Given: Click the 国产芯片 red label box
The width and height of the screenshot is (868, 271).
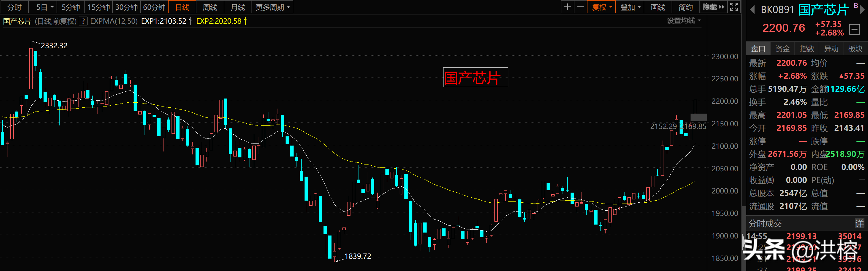Looking at the screenshot, I should click(x=475, y=78).
